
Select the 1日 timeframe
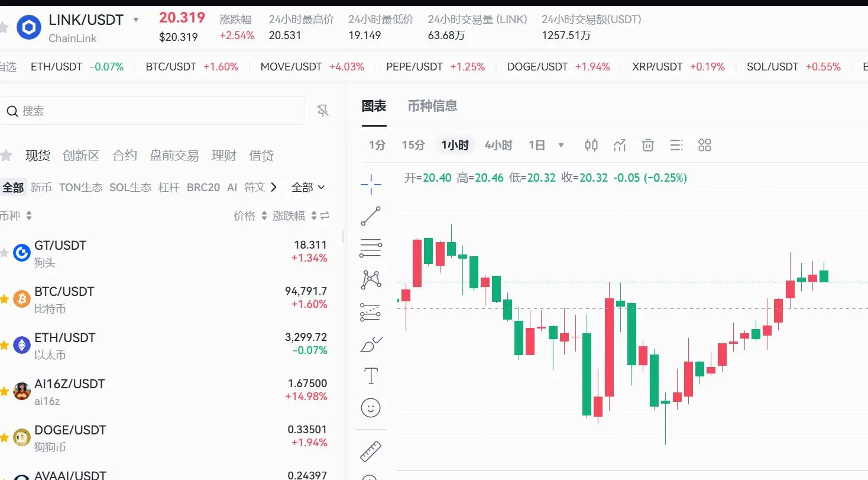click(x=537, y=145)
